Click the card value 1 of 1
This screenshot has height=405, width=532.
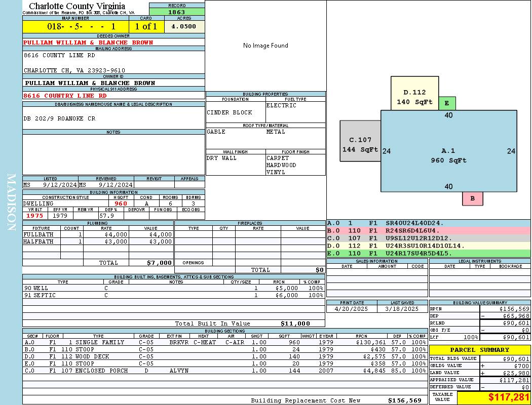coord(146,26)
